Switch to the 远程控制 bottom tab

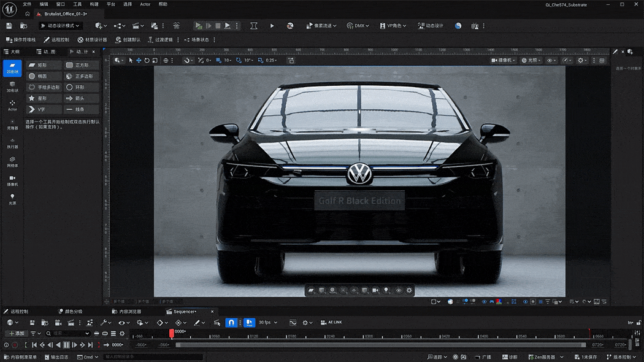tap(17, 312)
